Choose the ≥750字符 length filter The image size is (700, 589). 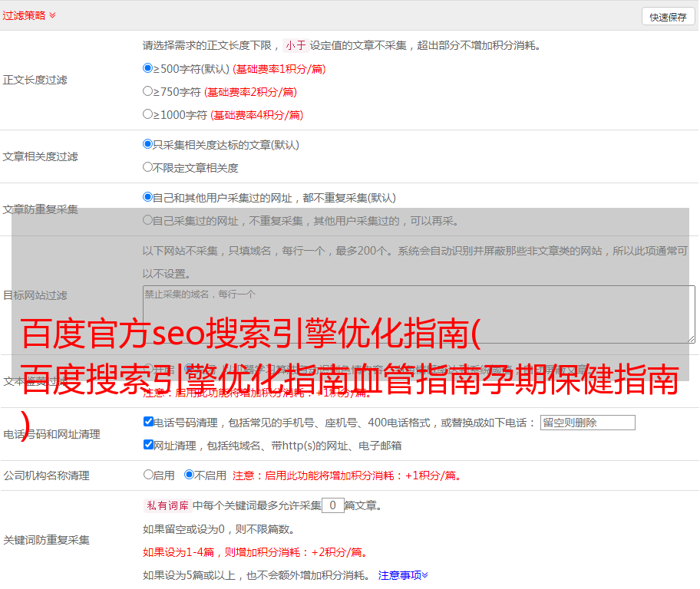(147, 91)
